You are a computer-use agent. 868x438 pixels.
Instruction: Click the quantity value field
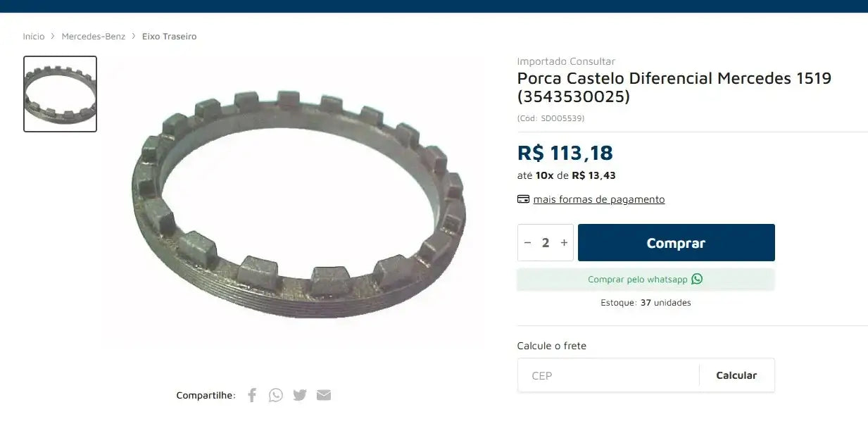point(546,243)
